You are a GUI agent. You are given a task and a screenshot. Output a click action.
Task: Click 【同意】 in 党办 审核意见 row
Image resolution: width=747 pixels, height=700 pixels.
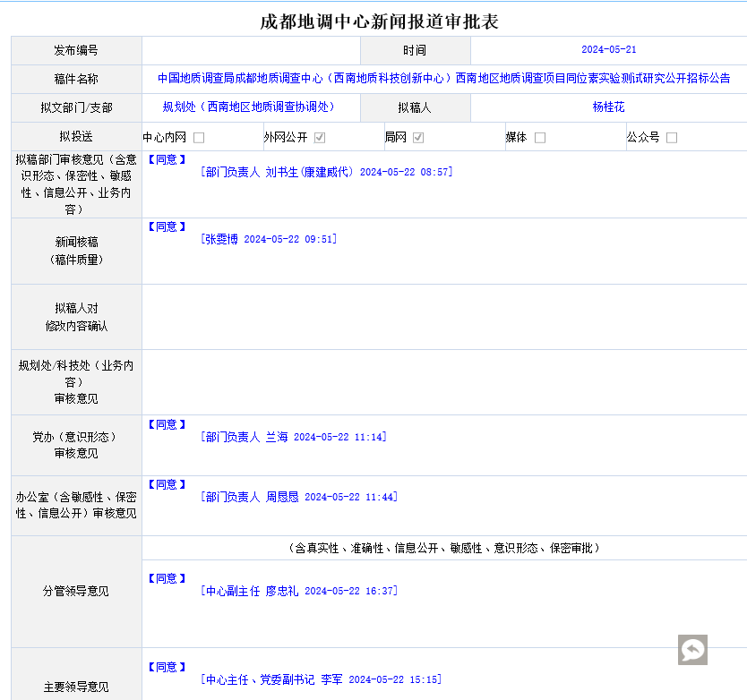coord(167,424)
